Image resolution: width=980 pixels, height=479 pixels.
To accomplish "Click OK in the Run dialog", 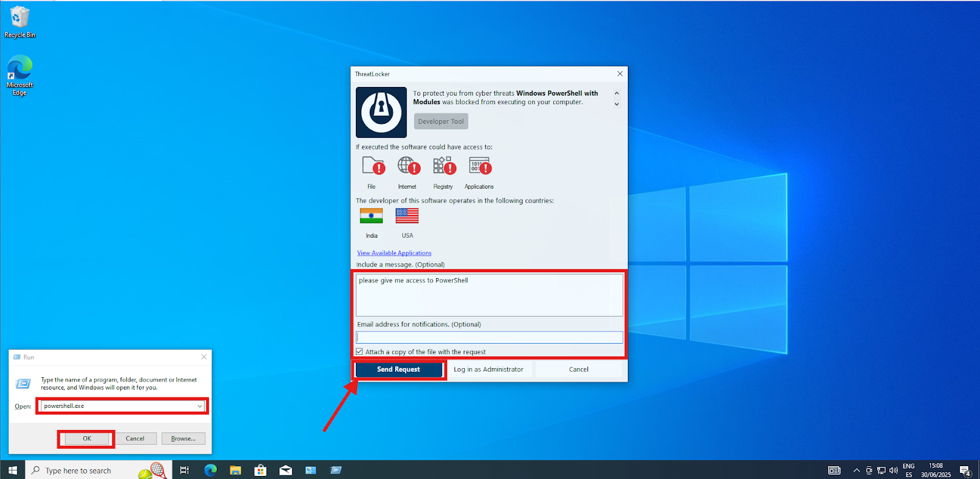I will pyautogui.click(x=87, y=439).
